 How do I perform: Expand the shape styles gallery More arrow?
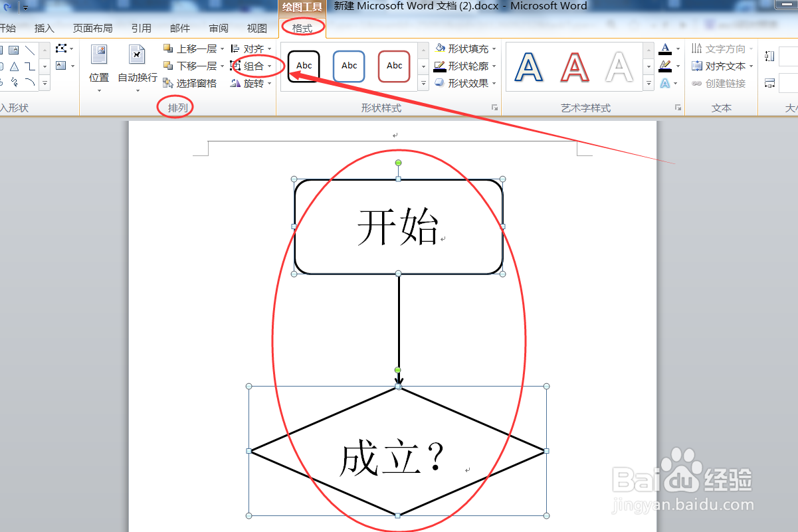423,83
